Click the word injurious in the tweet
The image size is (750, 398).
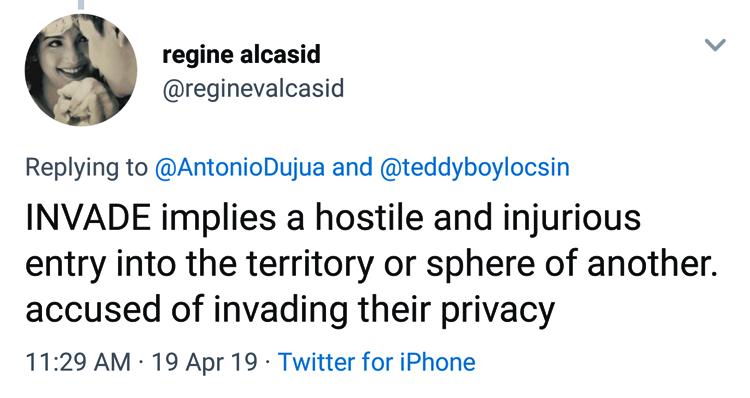point(572,219)
